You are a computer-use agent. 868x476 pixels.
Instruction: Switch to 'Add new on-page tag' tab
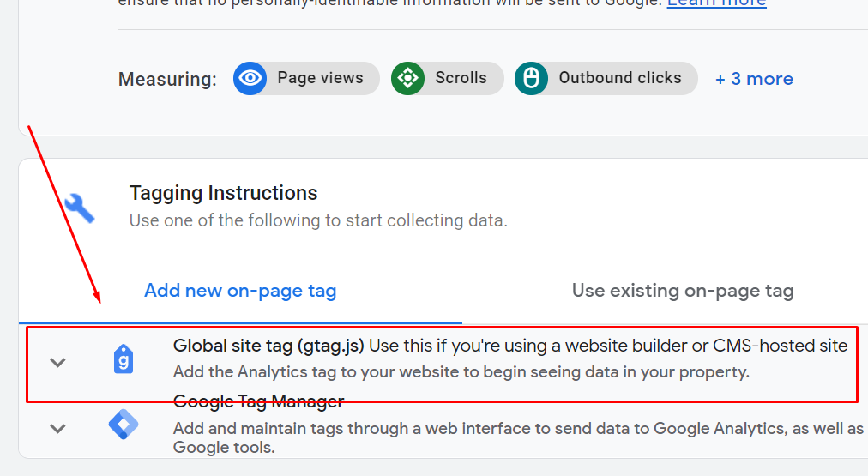240,291
